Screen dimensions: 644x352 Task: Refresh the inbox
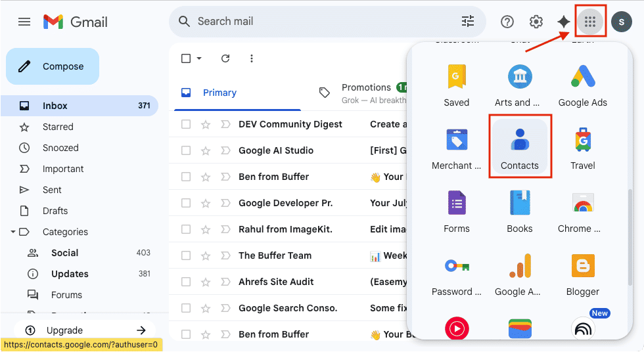tap(225, 58)
